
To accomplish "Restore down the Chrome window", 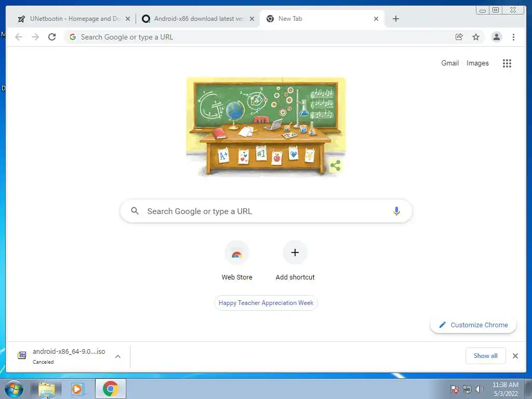I will [x=495, y=10].
